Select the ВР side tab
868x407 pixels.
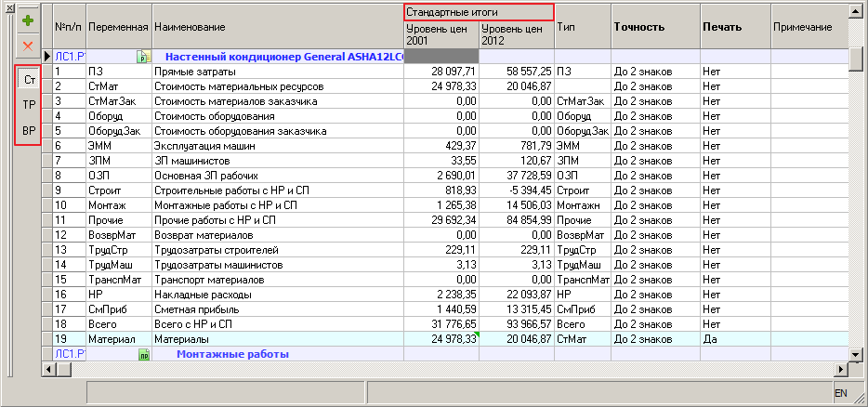coord(28,131)
